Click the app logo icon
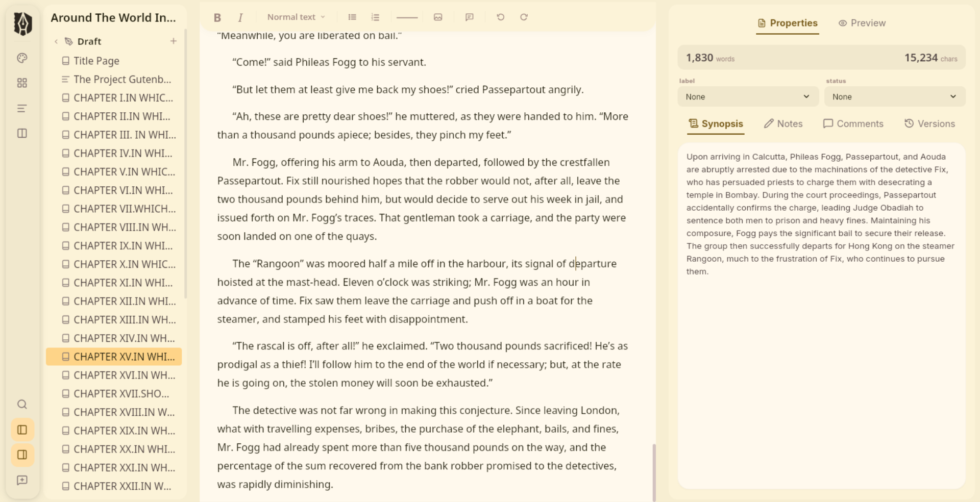 point(22,23)
